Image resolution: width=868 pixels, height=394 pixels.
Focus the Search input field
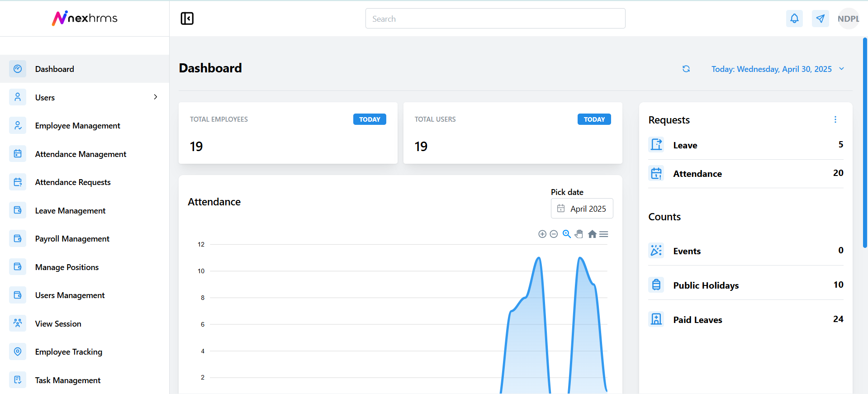coord(495,19)
